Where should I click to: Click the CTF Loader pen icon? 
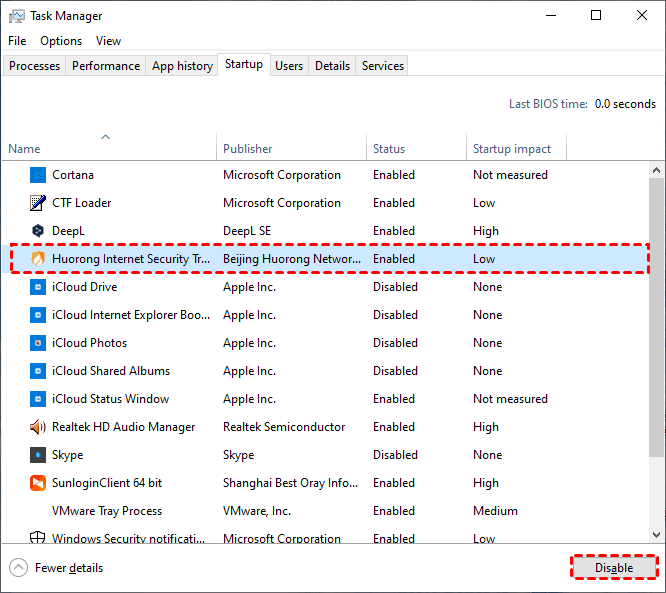click(38, 203)
